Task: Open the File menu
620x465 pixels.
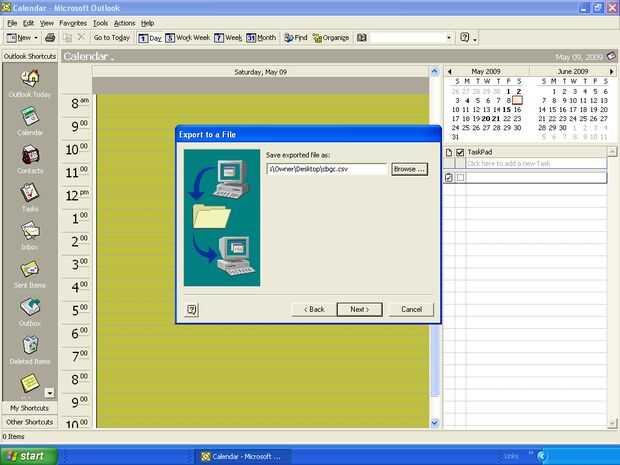Action: [x=12, y=23]
